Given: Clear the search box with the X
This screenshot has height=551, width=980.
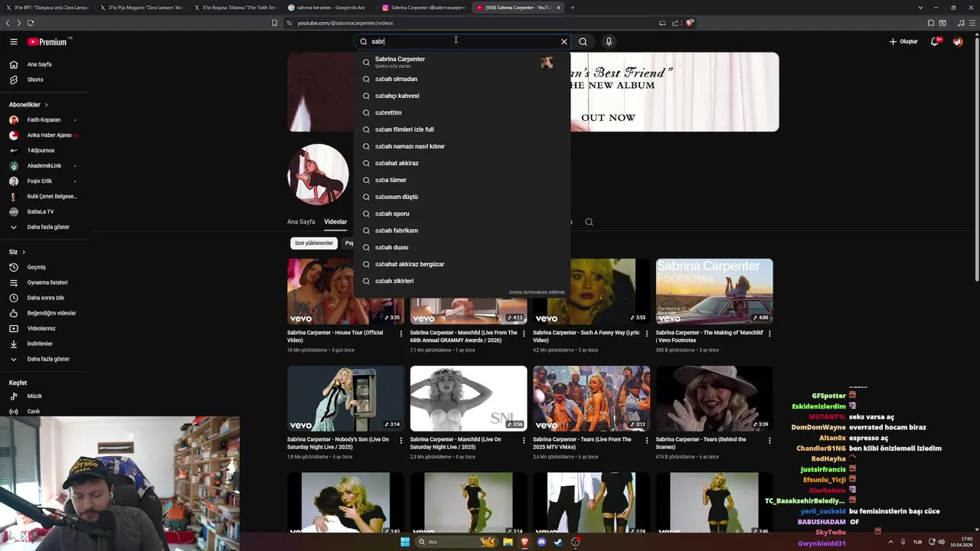Looking at the screenshot, I should click(564, 41).
